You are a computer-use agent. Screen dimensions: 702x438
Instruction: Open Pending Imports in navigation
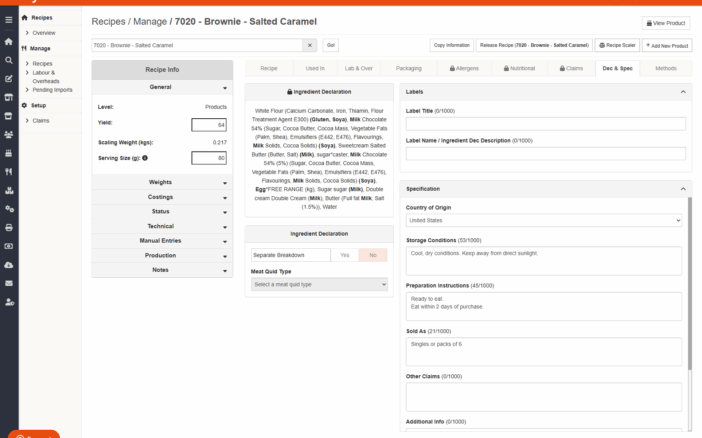pyautogui.click(x=52, y=90)
